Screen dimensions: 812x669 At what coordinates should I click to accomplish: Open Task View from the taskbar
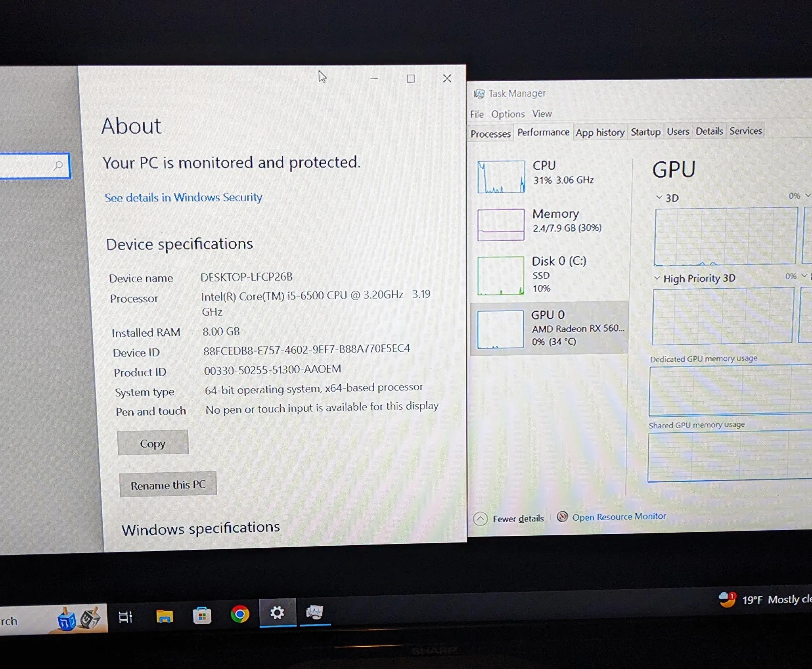coord(126,617)
